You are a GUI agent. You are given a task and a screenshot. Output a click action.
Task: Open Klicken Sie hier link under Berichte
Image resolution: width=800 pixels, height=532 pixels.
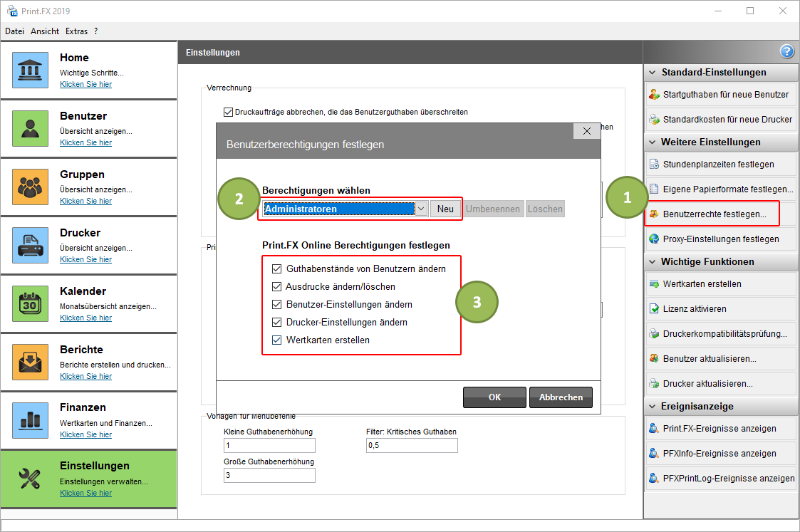pyautogui.click(x=85, y=377)
